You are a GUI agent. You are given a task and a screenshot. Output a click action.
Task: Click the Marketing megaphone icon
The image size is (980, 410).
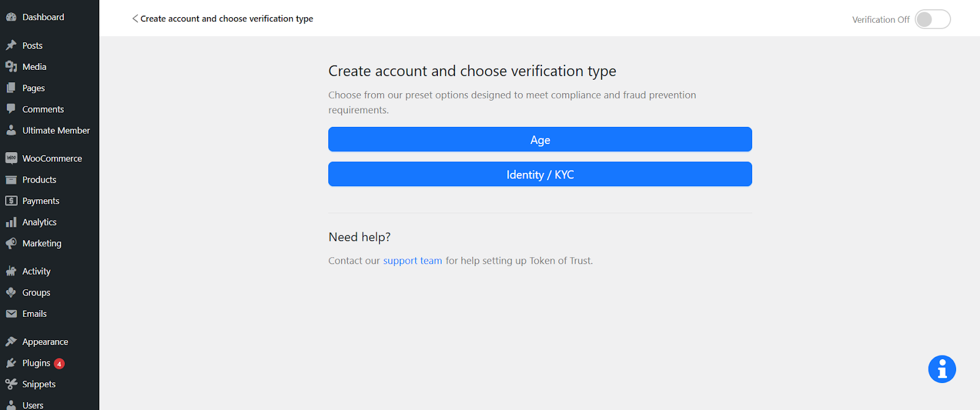[x=11, y=243]
